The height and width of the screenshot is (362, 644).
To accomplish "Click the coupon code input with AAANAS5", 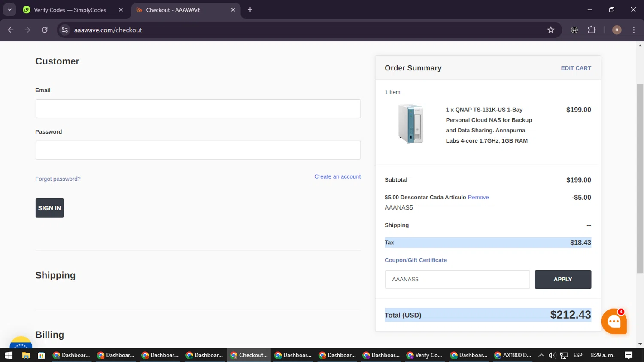I will click(457, 279).
